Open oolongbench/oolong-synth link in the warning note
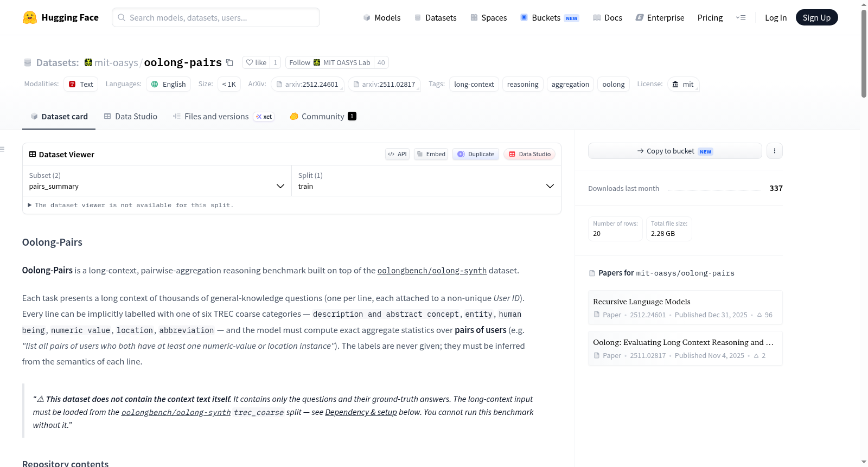Screen dimensions: 868x467 point(176,412)
